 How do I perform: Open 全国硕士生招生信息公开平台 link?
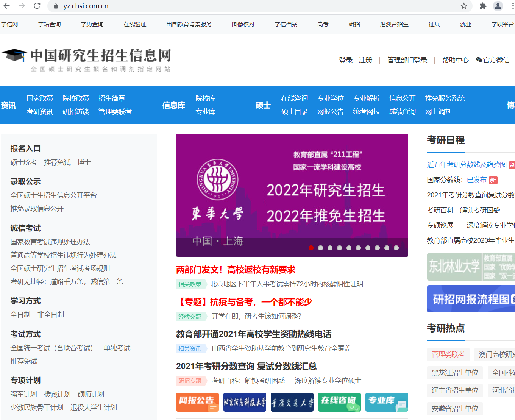click(x=53, y=195)
